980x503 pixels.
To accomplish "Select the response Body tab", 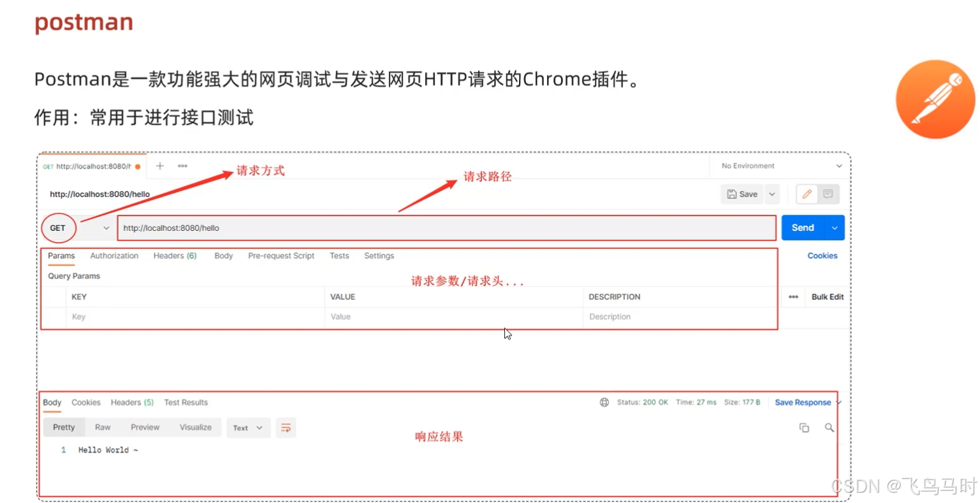I will coord(52,402).
